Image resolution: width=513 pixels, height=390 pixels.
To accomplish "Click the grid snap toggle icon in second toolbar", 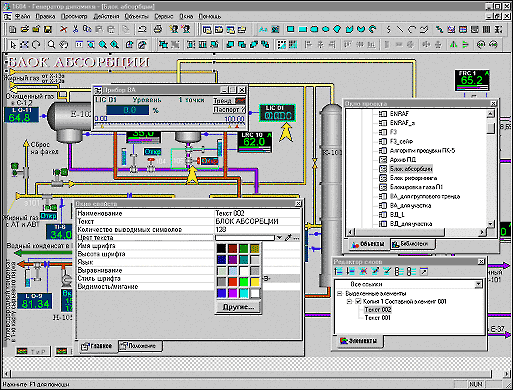I will (x=282, y=44).
